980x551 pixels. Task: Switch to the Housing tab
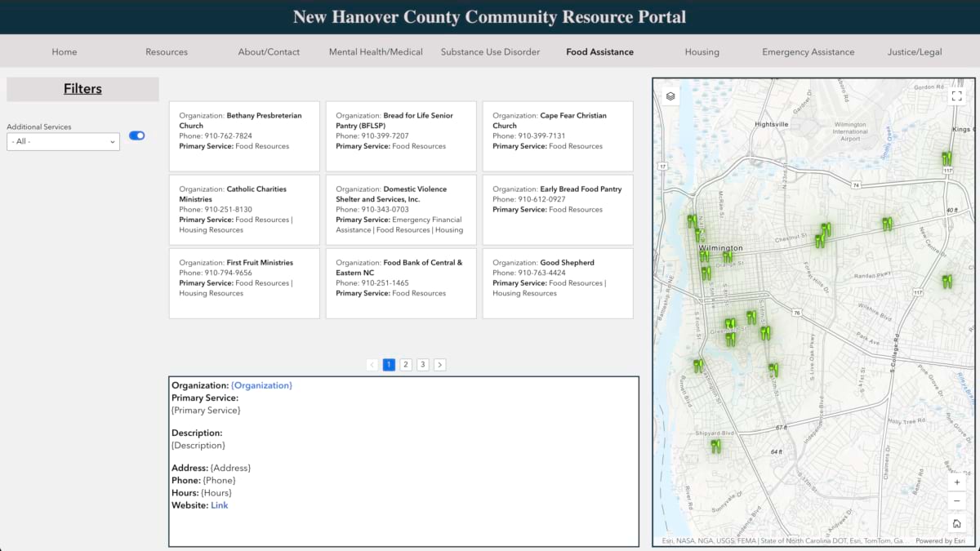pos(702,51)
